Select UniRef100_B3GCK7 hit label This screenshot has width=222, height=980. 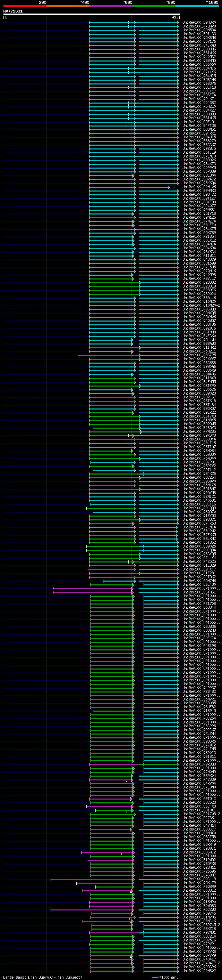coord(199,145)
